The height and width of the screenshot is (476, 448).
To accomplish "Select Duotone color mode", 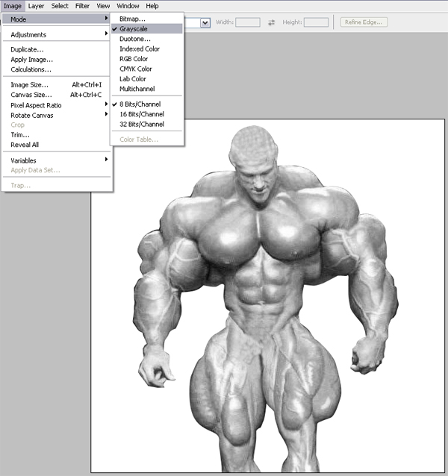I will (x=147, y=39).
